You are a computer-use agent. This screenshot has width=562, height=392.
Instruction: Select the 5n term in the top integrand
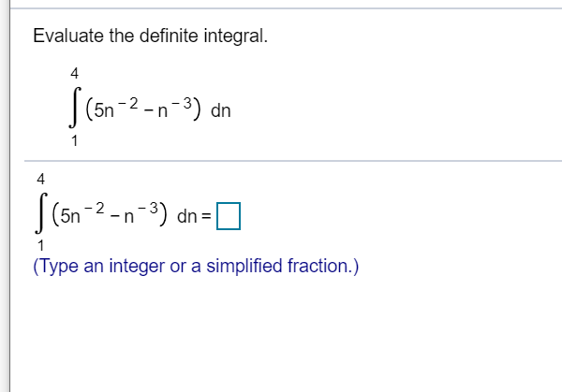(x=98, y=111)
